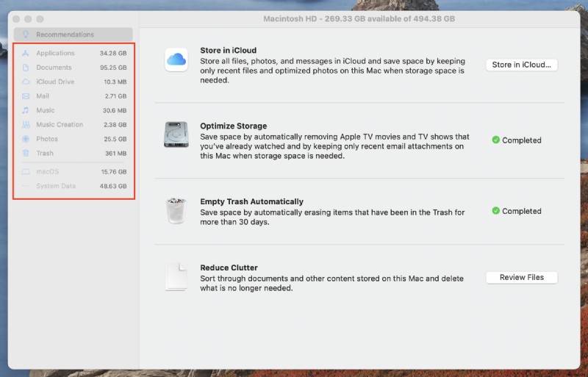Click the Empty Trash Automatically heading
The height and width of the screenshot is (377, 588).
point(251,201)
